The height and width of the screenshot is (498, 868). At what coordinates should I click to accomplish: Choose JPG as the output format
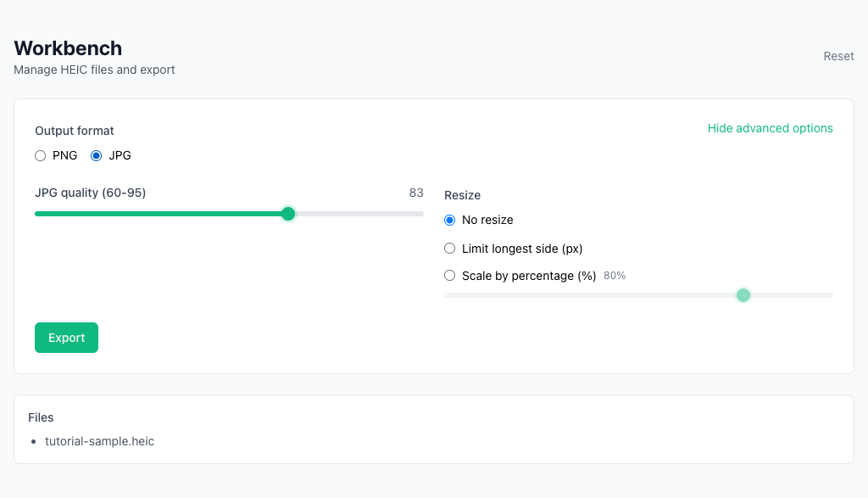[x=97, y=156]
